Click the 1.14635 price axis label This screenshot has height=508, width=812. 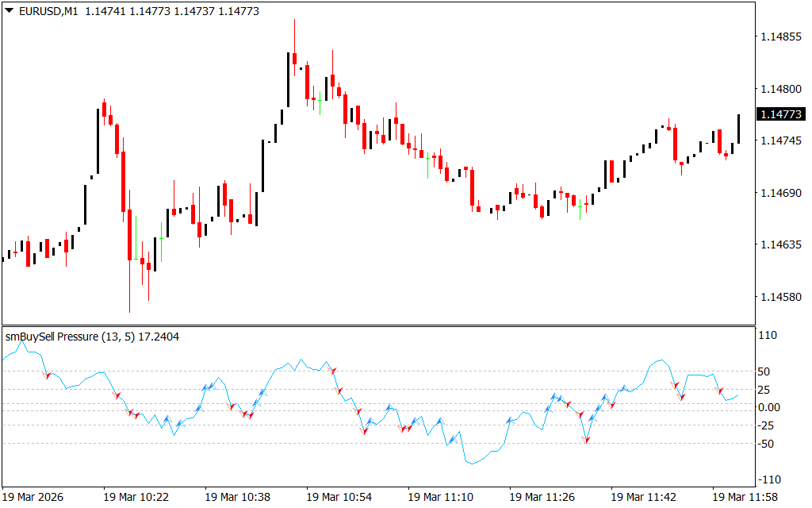pyautogui.click(x=779, y=245)
